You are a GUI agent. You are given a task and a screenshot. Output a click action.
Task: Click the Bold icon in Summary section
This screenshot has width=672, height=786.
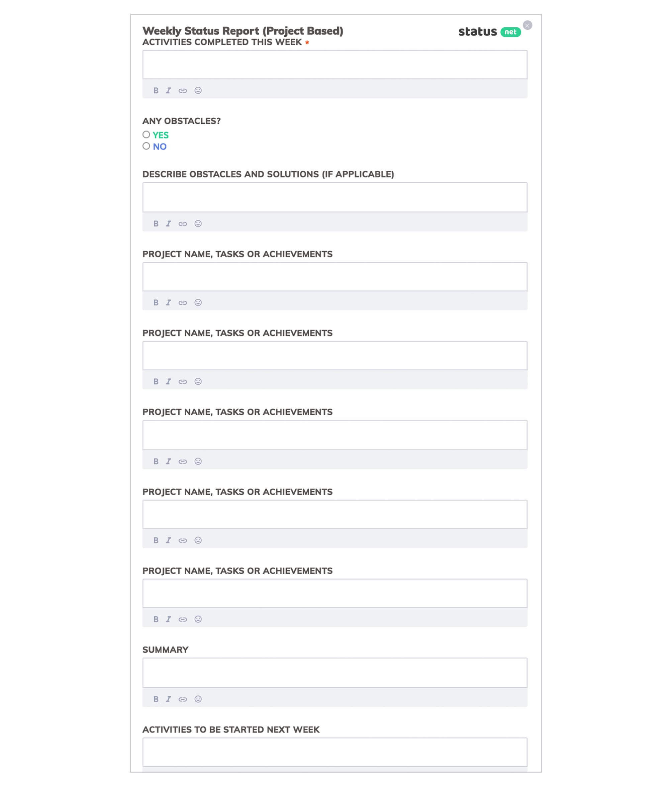tap(155, 699)
